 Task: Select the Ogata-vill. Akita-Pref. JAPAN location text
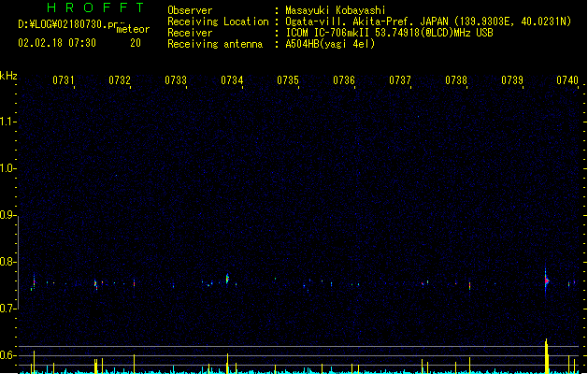[428, 22]
